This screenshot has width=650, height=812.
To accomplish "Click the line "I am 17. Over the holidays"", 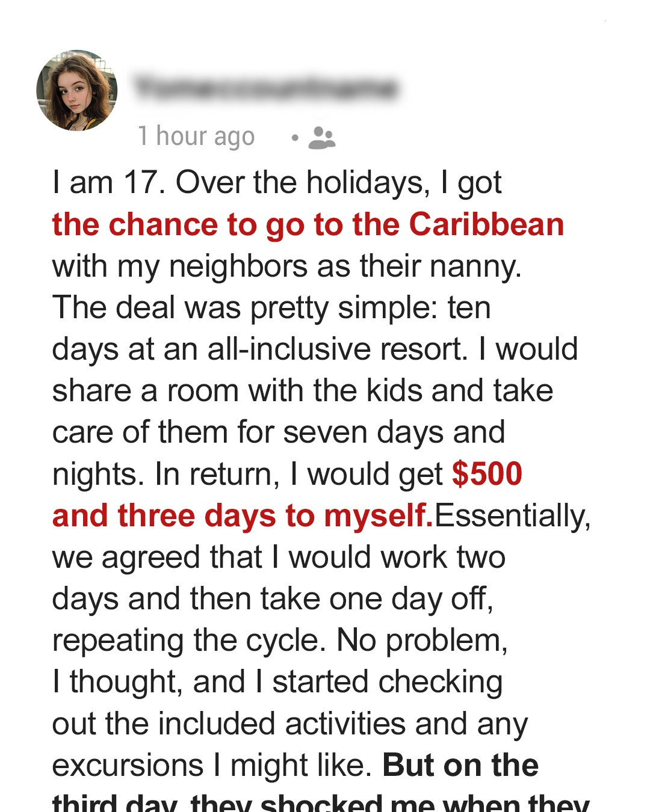I will [x=276, y=182].
